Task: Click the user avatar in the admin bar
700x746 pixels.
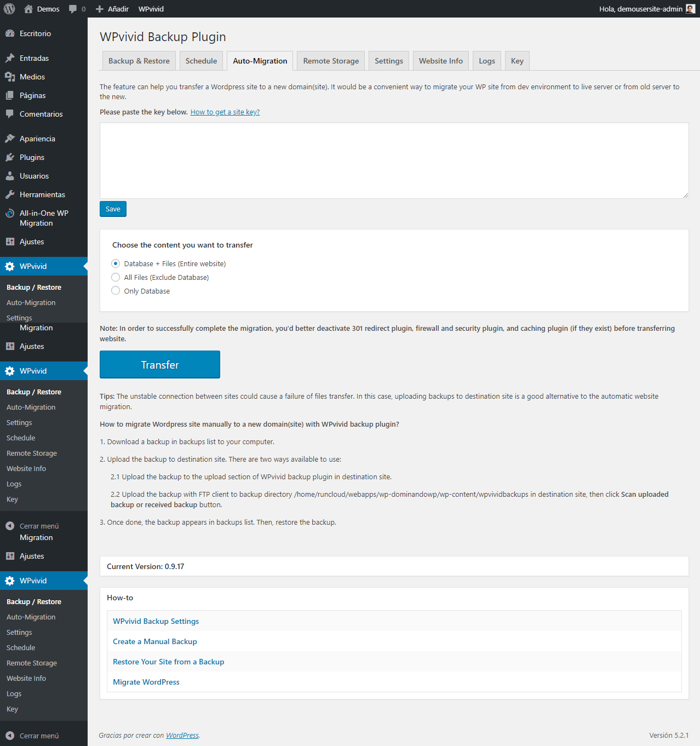Action: [691, 9]
